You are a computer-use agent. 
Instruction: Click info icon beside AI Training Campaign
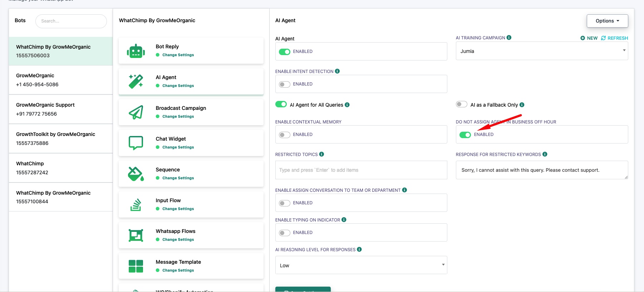pyautogui.click(x=509, y=38)
